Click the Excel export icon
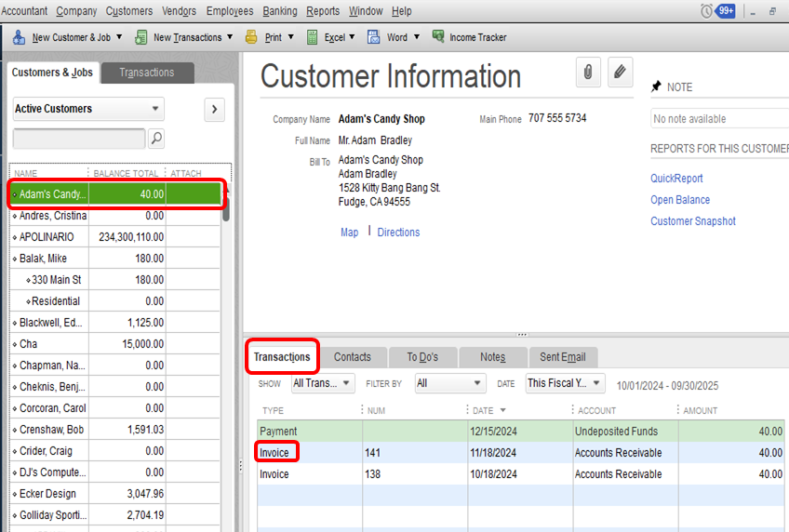Screen dimensions: 789x532 pos(312,37)
